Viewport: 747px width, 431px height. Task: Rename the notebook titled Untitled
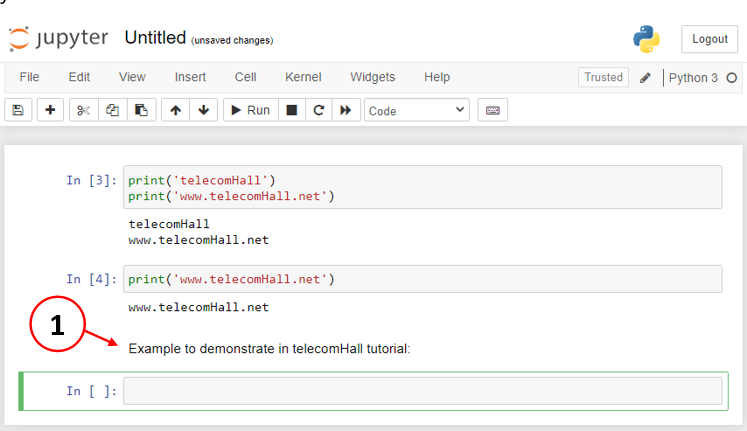(x=155, y=38)
